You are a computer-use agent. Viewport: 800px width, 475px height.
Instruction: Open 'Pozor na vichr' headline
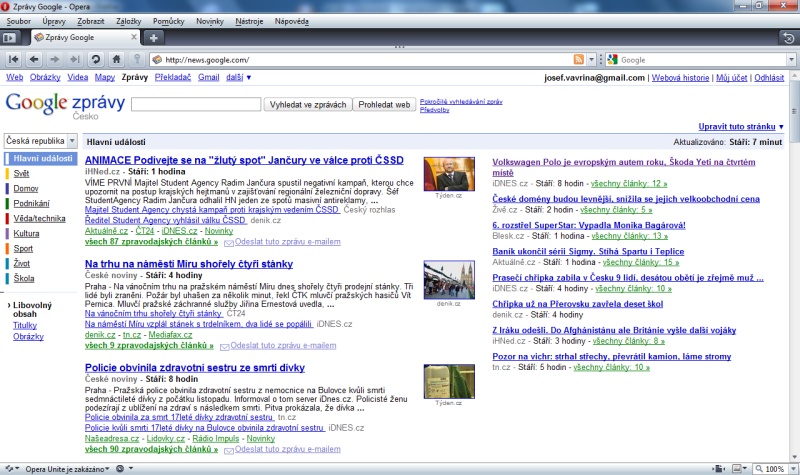[x=612, y=357]
